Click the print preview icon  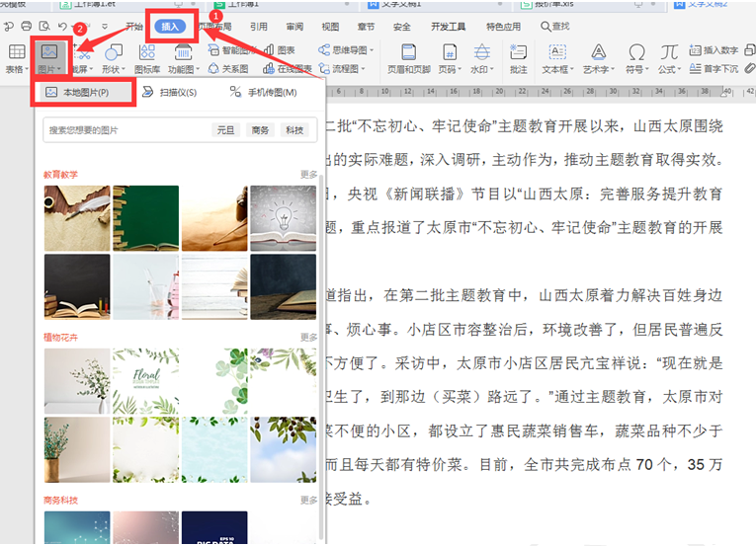click(44, 26)
